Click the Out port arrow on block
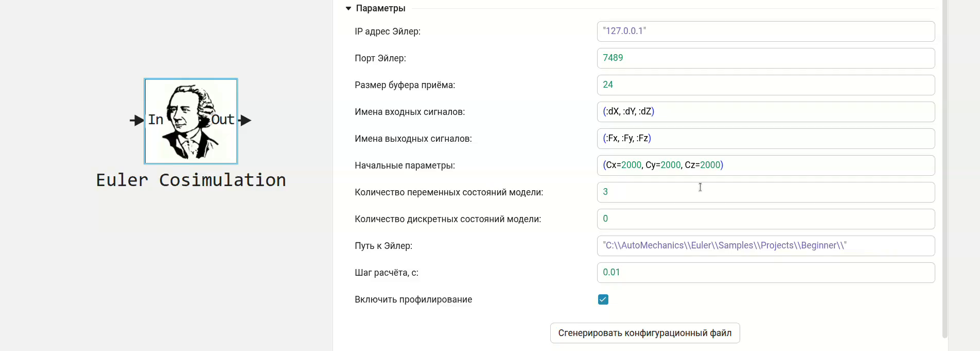The width and height of the screenshot is (980, 351). click(246, 121)
